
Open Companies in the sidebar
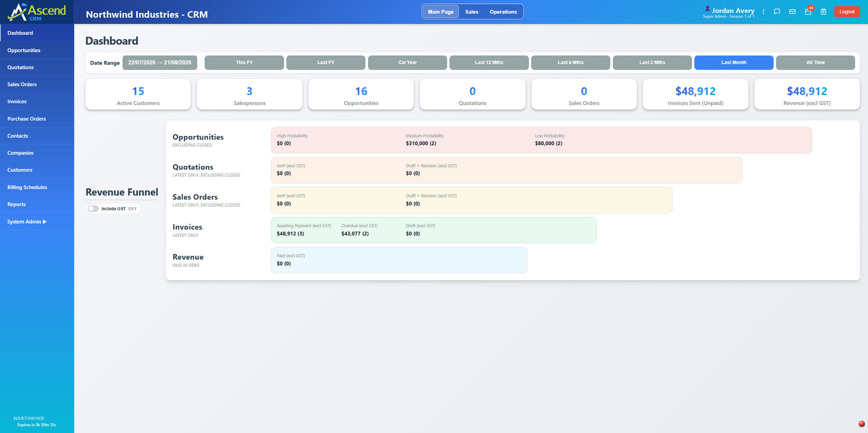point(37,153)
